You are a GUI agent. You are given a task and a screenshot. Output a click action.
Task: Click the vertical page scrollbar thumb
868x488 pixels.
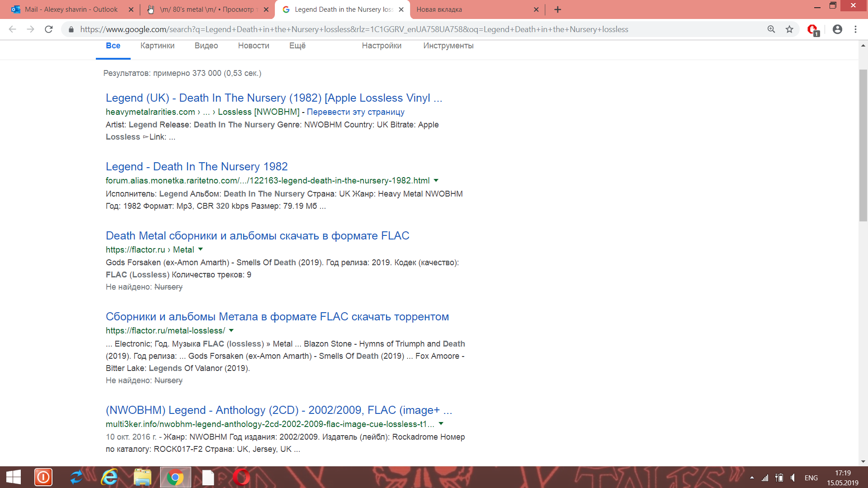[x=863, y=145]
